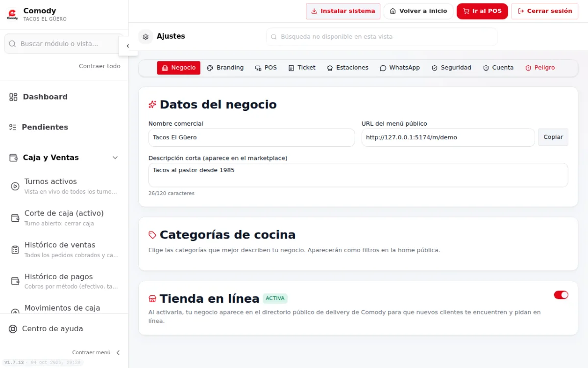Click the v1.7.13 version label
Image resolution: width=588 pixels, height=368 pixels.
(14, 363)
